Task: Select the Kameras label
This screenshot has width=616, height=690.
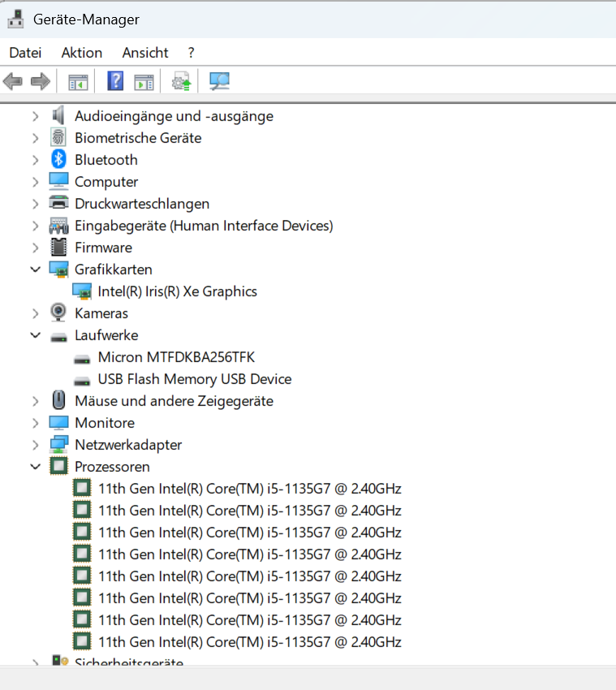Action: coord(101,313)
